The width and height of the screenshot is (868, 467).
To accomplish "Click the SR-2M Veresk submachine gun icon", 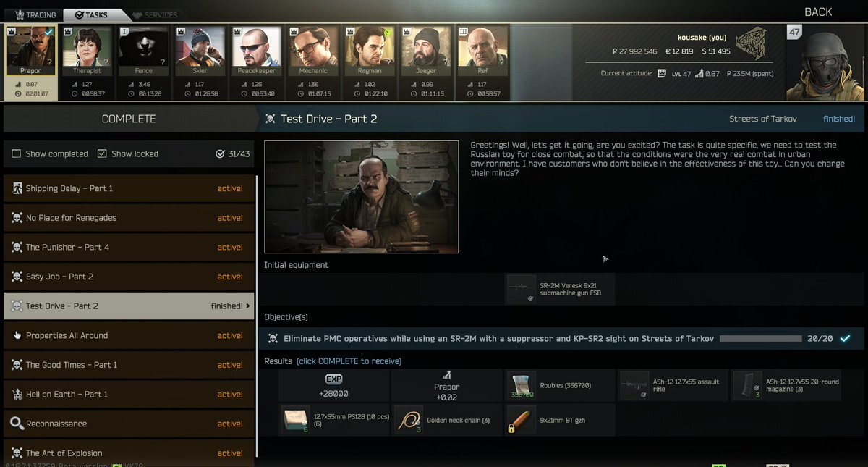I will click(521, 289).
